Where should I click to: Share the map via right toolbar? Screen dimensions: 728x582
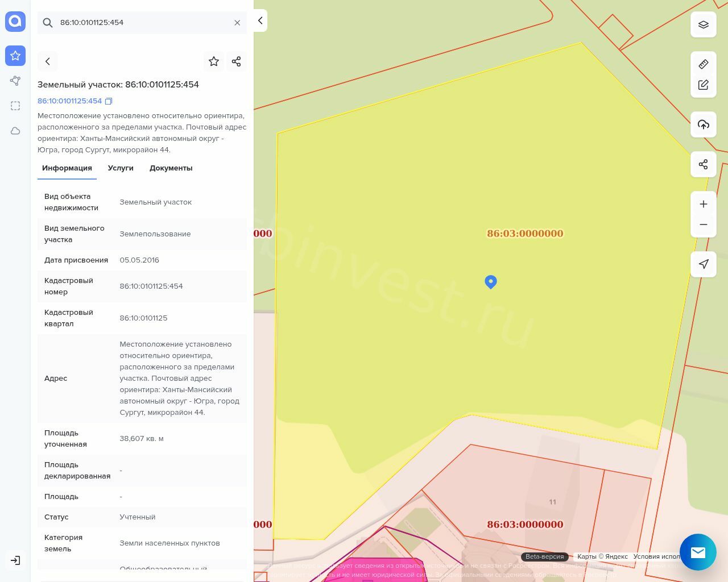pyautogui.click(x=704, y=164)
